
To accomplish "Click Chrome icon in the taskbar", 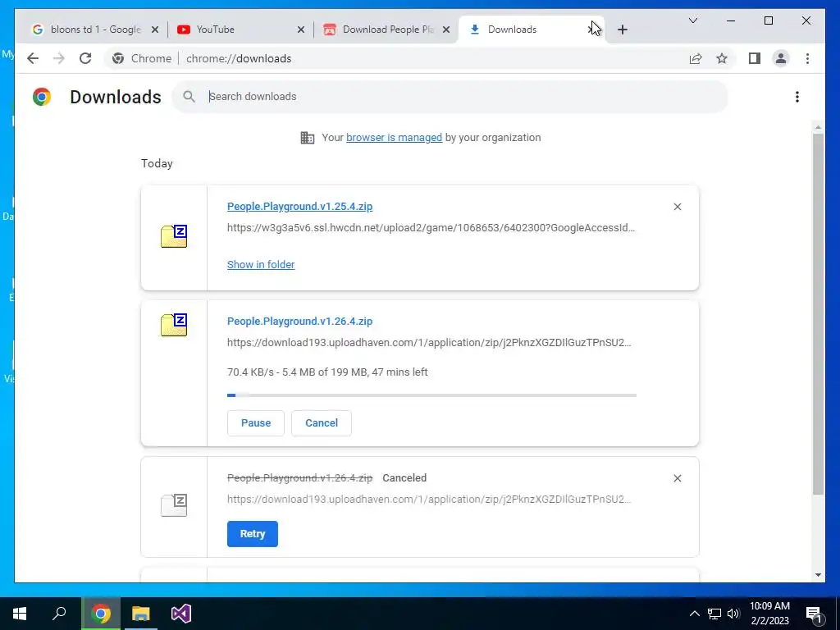I will tap(101, 614).
